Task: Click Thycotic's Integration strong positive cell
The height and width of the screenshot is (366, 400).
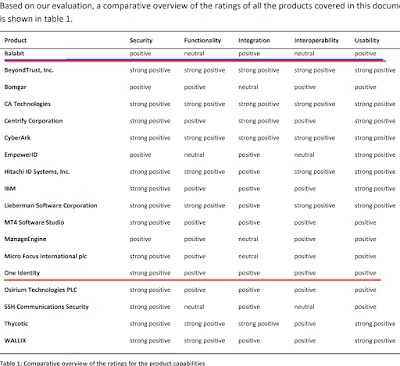Action: click(258, 323)
